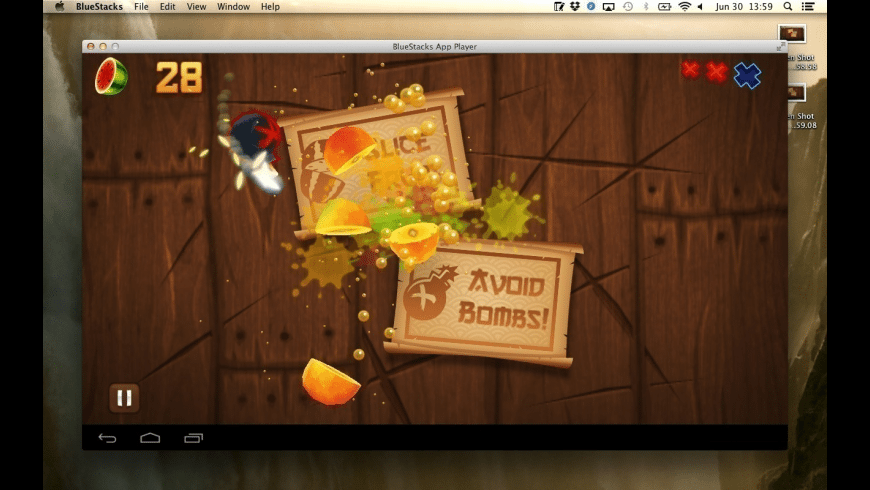The image size is (870, 490).
Task: Click the volume speaker icon
Action: click(x=700, y=7)
